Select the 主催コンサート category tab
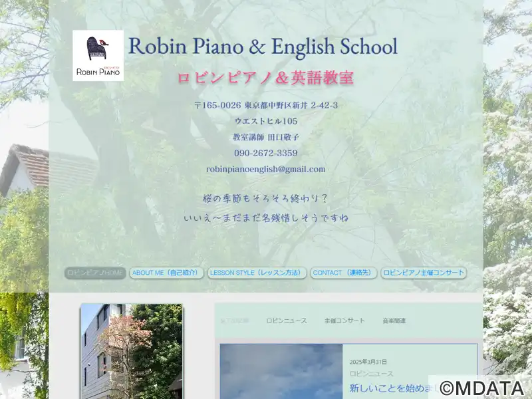Image resolution: width=532 pixels, height=399 pixels. (344, 321)
